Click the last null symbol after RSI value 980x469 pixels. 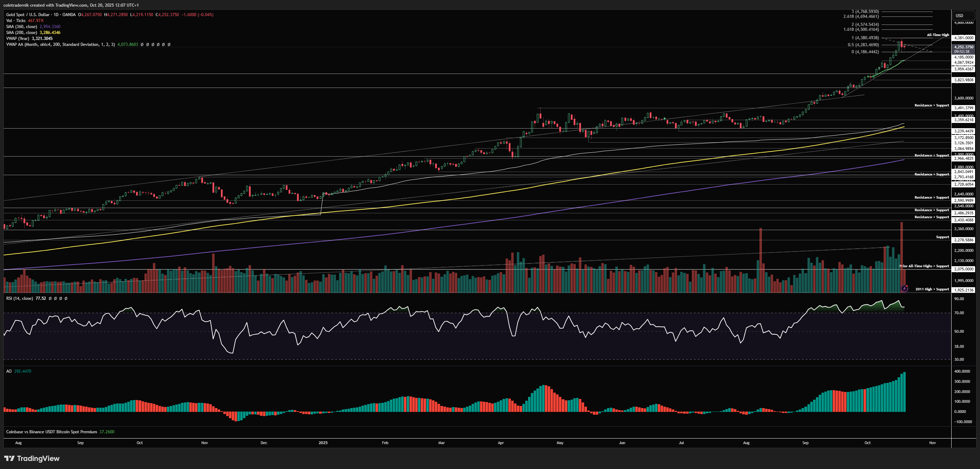(66, 298)
